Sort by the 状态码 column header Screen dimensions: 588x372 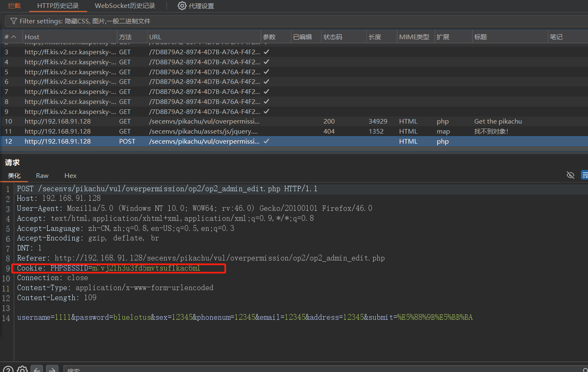click(344, 37)
